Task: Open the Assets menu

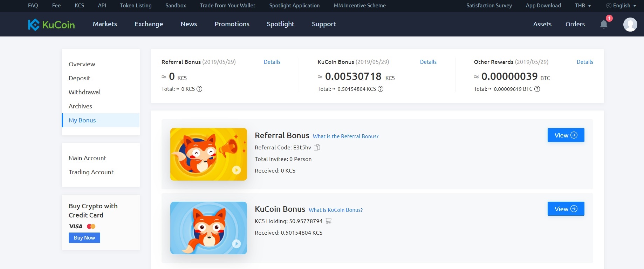Action: 542,24
